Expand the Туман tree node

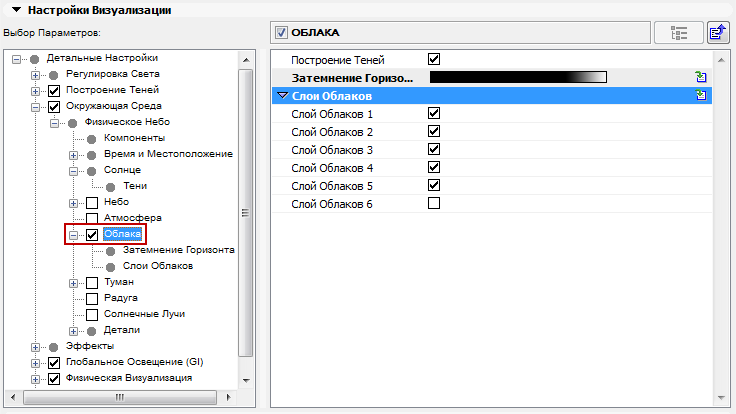point(74,282)
